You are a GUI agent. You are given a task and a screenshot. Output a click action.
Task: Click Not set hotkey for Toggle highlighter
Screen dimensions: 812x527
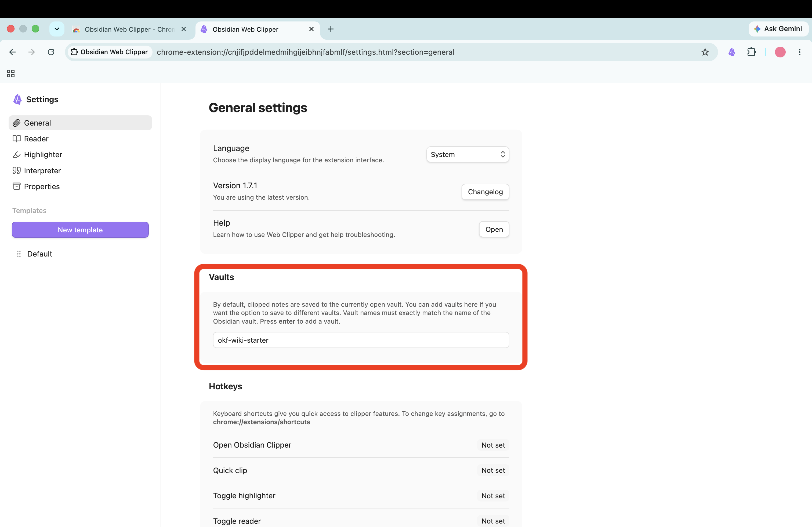tap(493, 496)
